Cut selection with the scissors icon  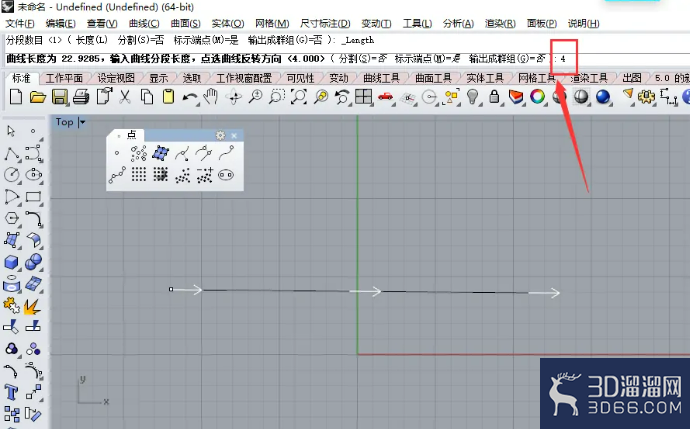pos(125,96)
